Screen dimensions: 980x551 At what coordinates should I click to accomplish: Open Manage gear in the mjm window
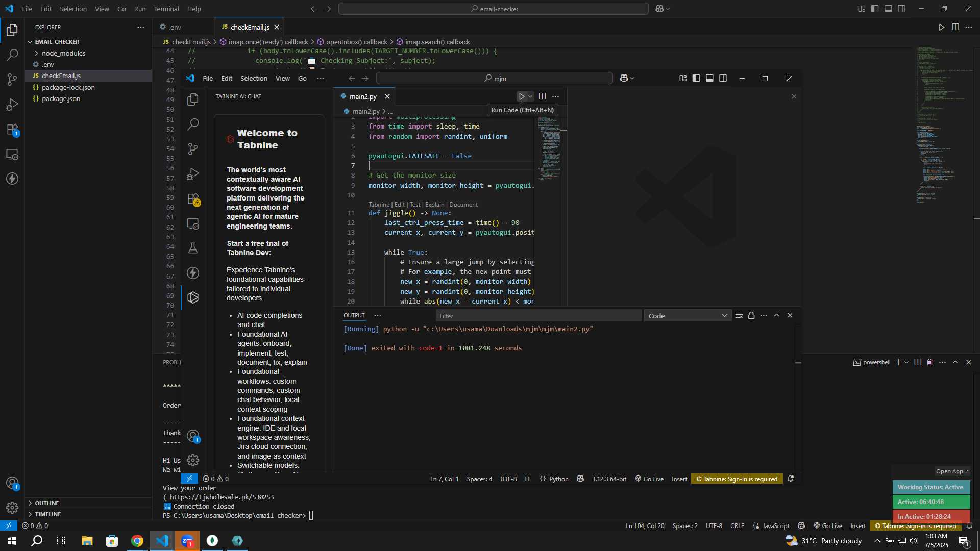[x=193, y=460]
